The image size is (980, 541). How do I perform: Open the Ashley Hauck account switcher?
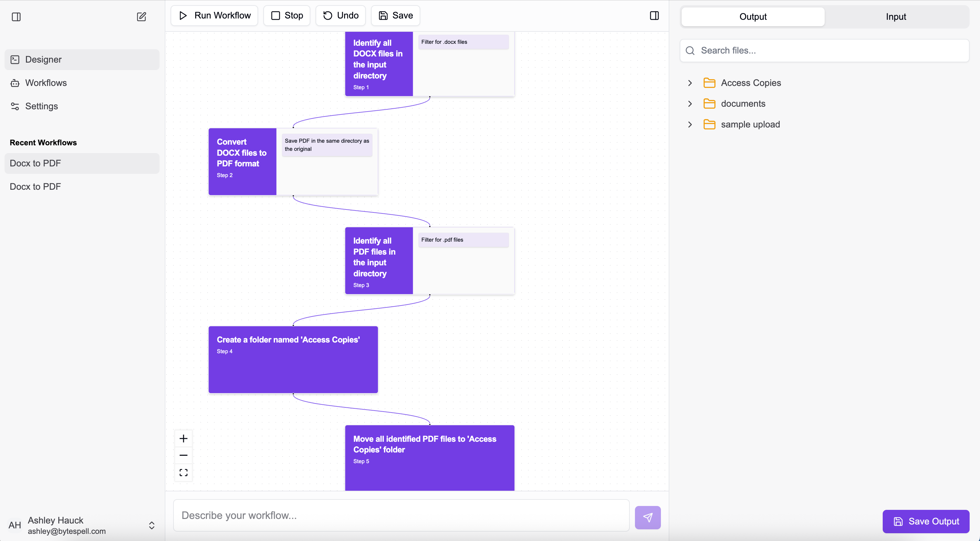pyautogui.click(x=151, y=525)
